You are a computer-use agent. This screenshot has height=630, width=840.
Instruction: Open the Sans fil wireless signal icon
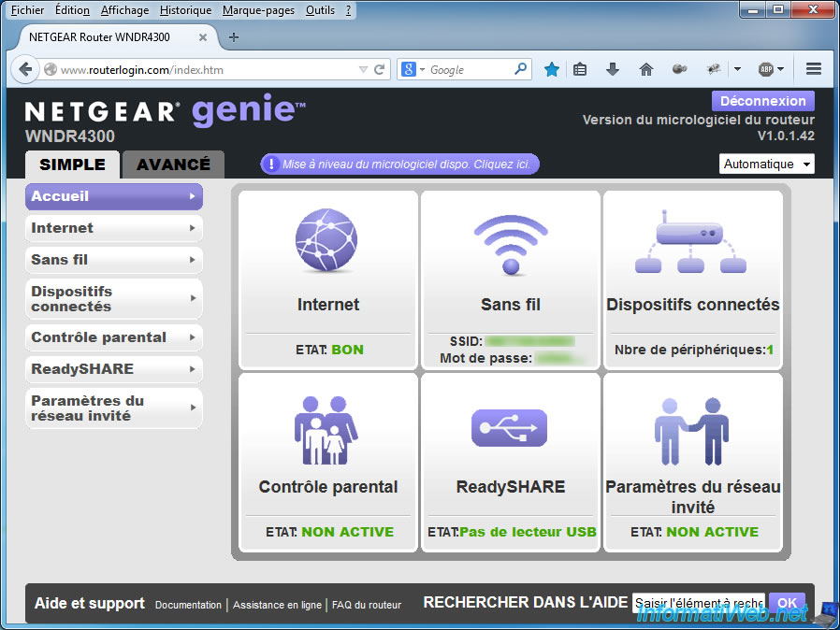511,245
